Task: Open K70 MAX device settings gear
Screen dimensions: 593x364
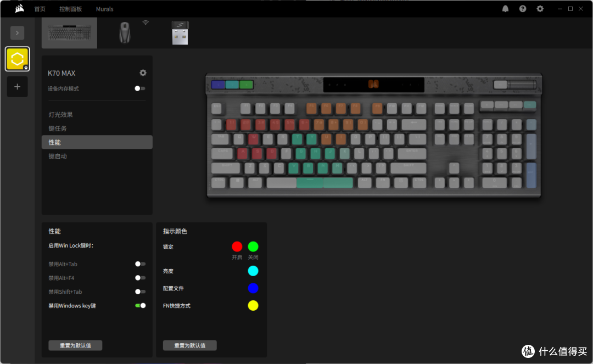Action: click(143, 72)
